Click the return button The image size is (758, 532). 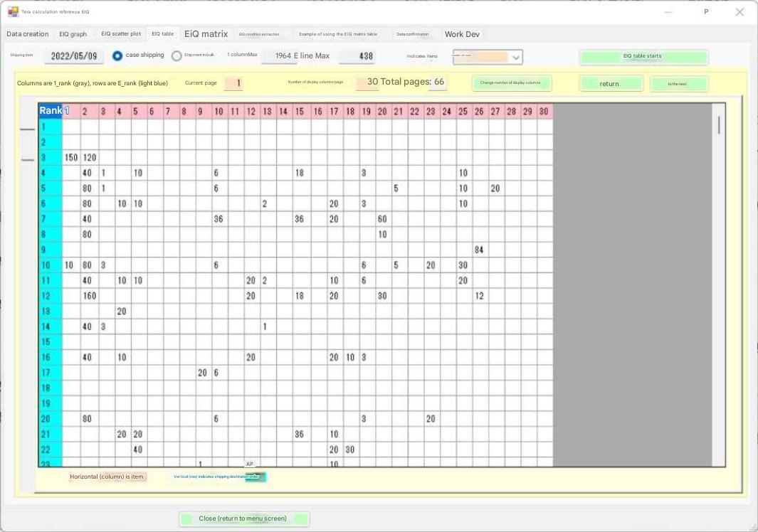[610, 84]
